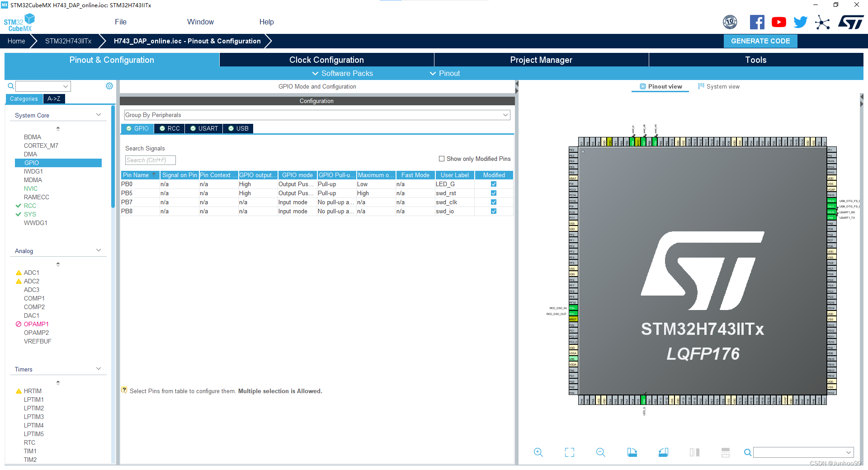
Task: Click the Search Signals input field
Action: pos(150,160)
